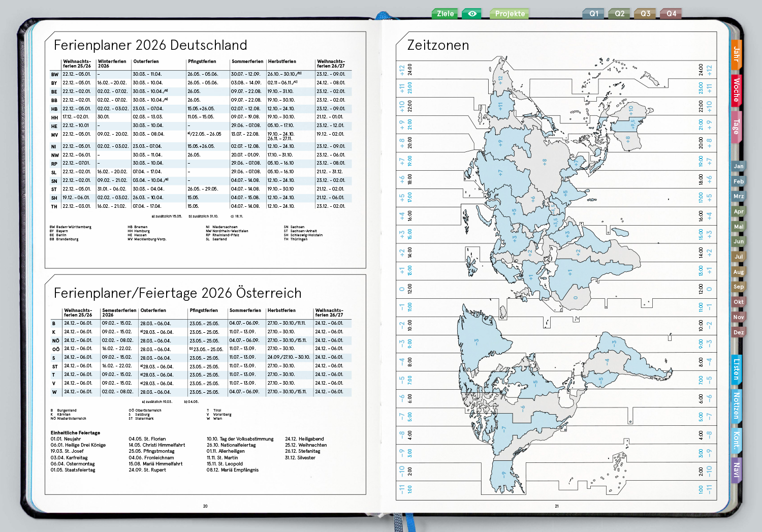Open the Jul month tab

pos(738,257)
